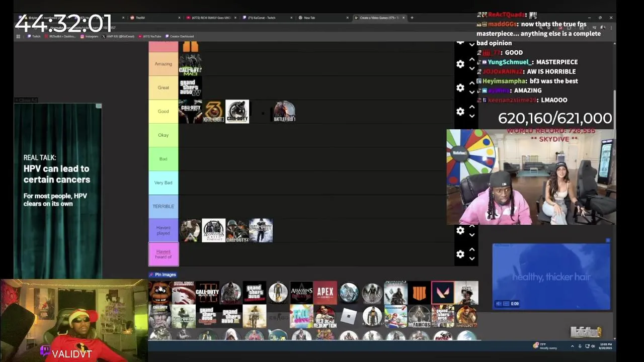Move the Good tier up with arrow
Image resolution: width=644 pixels, height=362 pixels.
pos(472,107)
